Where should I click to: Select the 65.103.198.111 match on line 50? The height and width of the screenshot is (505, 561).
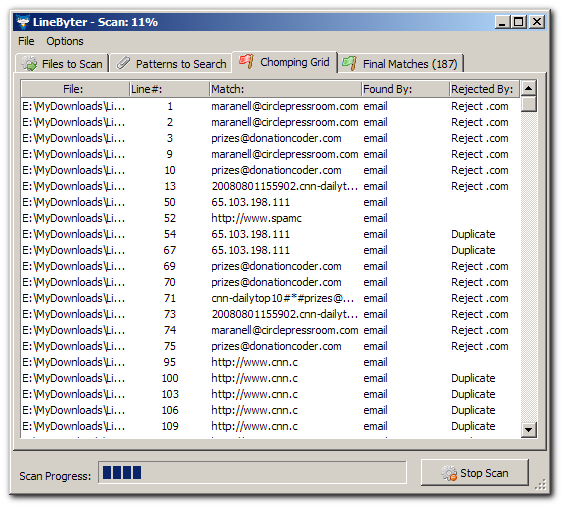click(250, 202)
